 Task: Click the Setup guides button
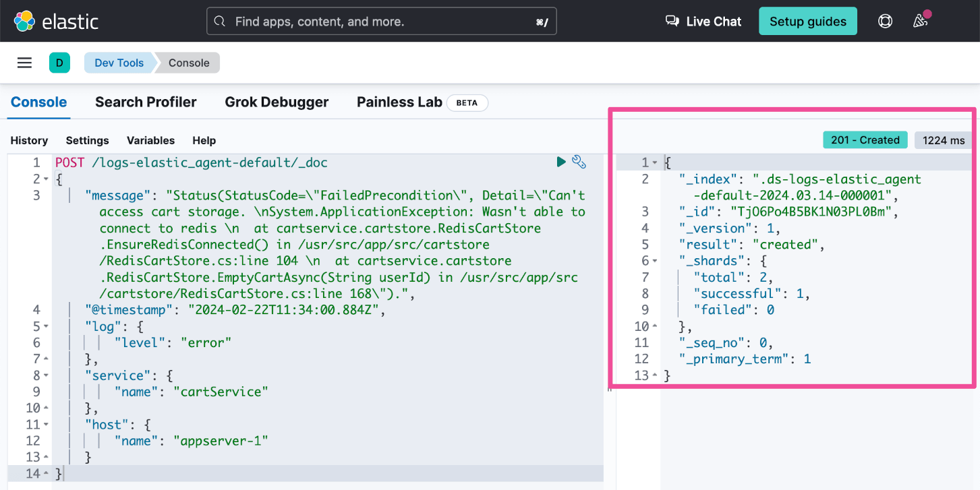(x=807, y=21)
